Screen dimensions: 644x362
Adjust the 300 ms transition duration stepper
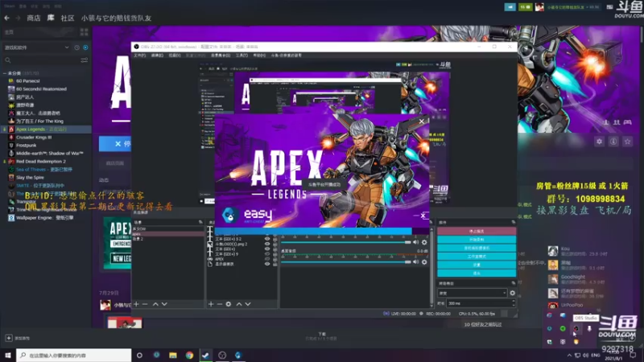pos(514,303)
